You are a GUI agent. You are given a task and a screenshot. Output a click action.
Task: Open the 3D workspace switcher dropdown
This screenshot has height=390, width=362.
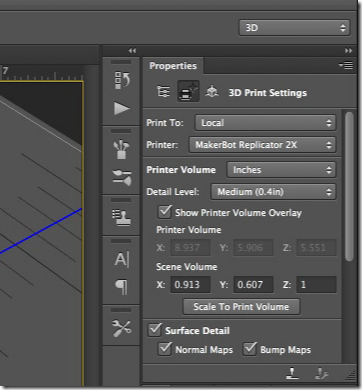pyautogui.click(x=294, y=28)
